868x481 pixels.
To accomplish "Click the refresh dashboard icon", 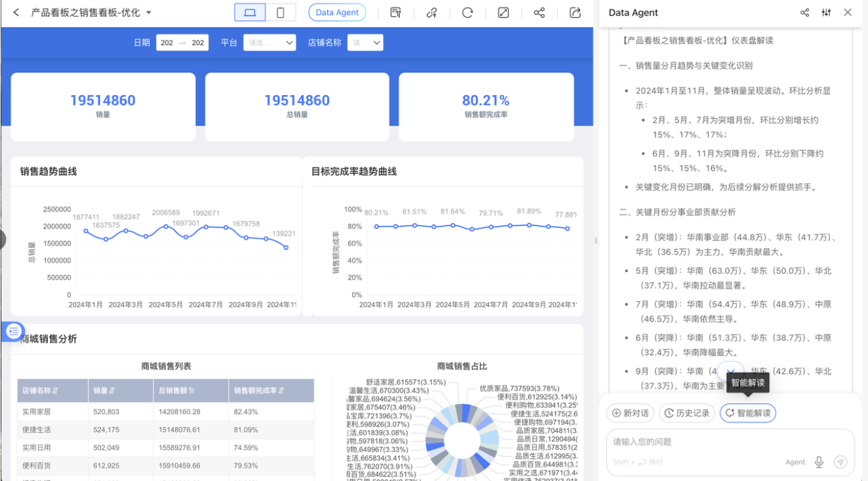I will (468, 12).
